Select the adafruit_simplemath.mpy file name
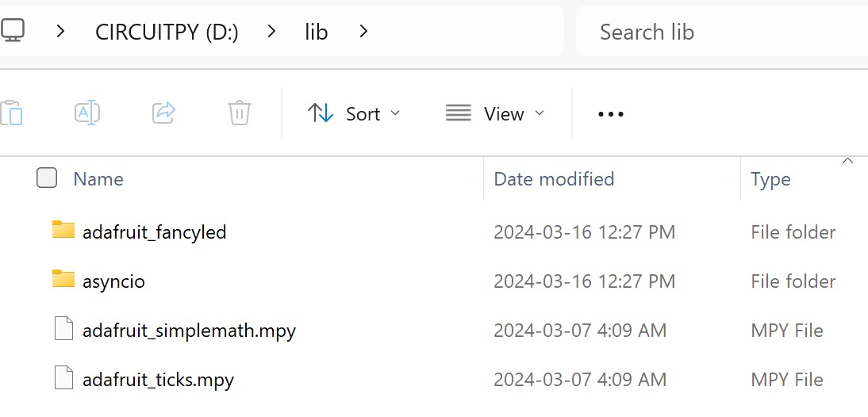This screenshot has width=868, height=417. click(x=189, y=331)
